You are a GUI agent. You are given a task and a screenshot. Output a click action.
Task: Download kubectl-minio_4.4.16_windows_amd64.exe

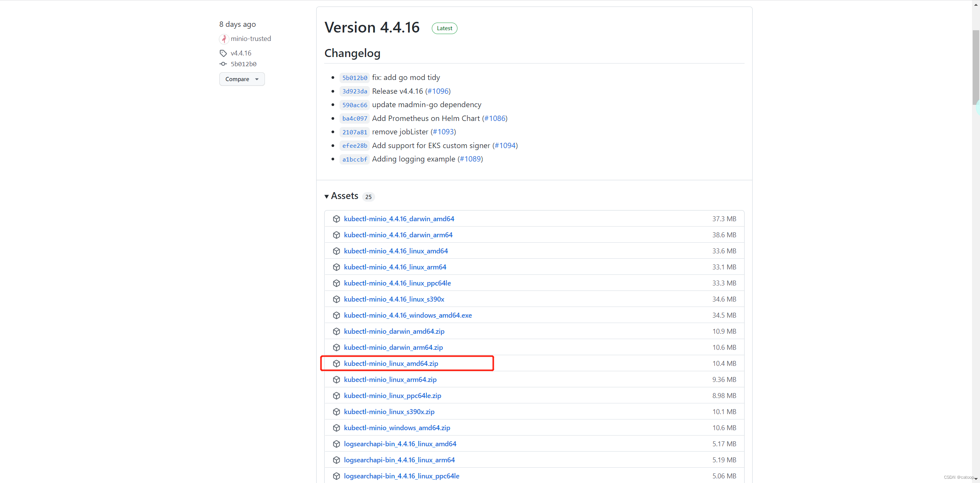pyautogui.click(x=408, y=315)
